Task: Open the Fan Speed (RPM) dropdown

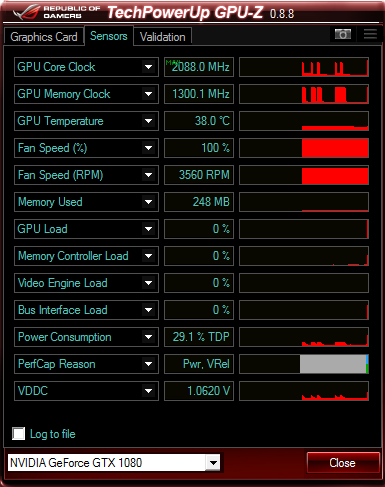Action: [148, 175]
